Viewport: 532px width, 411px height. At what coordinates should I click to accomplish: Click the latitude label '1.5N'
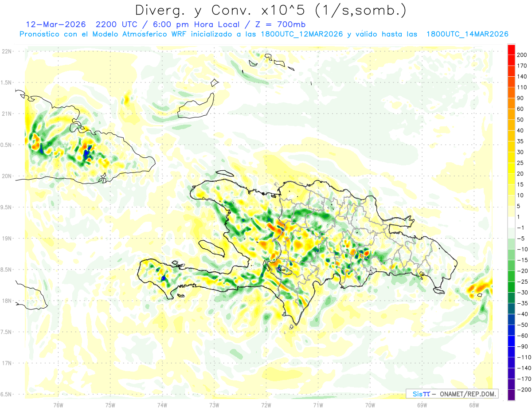[x=7, y=82]
